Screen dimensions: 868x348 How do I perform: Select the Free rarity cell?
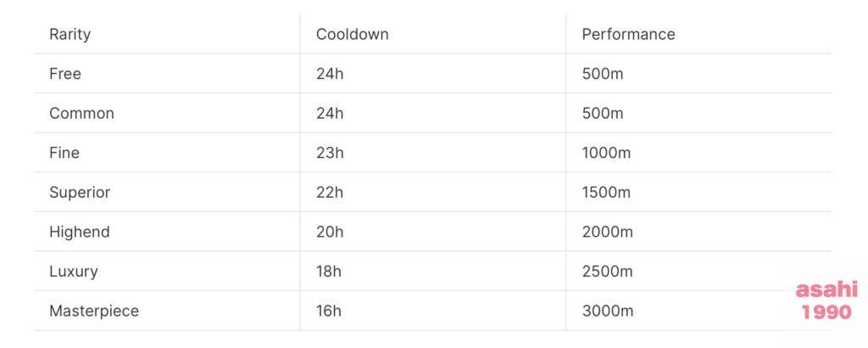64,74
